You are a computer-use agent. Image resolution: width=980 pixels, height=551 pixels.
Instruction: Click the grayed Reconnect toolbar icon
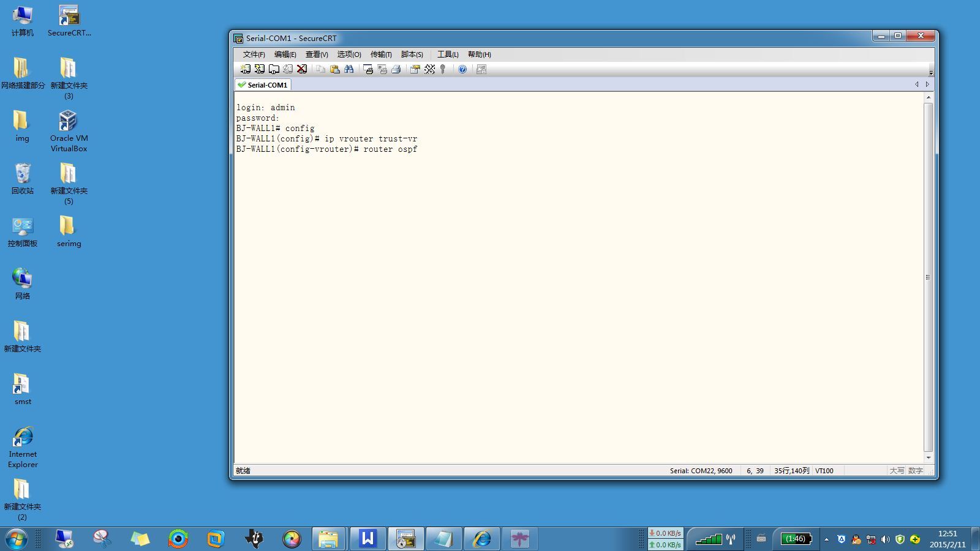[x=288, y=69]
